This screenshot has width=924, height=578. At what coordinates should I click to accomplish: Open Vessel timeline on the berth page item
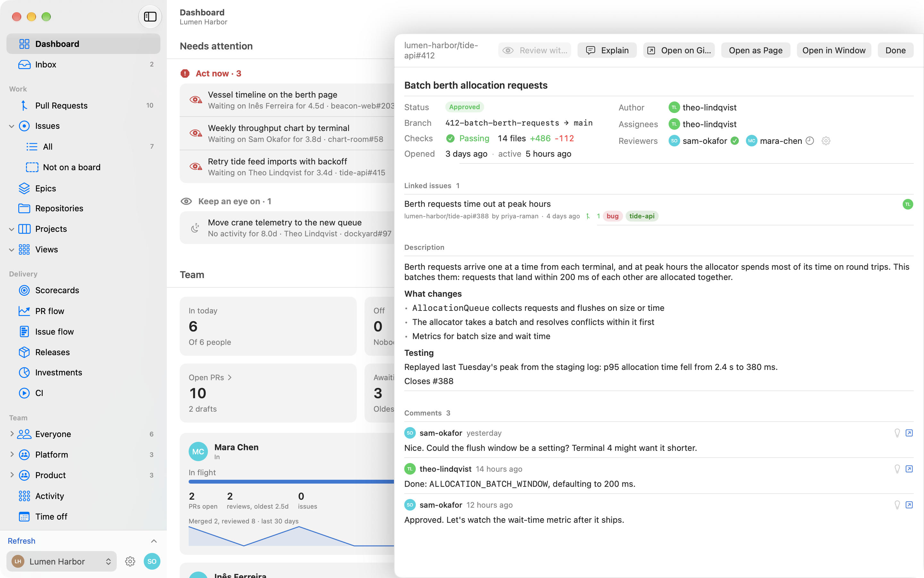tap(287, 100)
